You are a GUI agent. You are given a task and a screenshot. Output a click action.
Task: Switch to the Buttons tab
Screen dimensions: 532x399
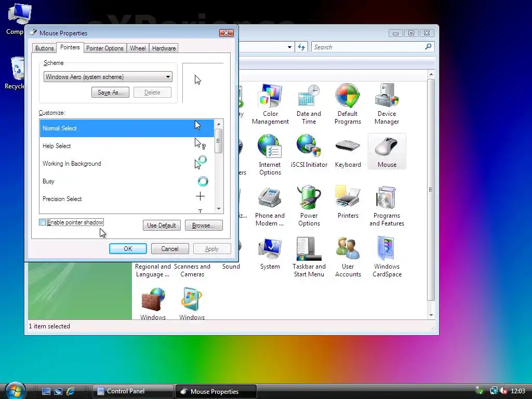pos(45,48)
